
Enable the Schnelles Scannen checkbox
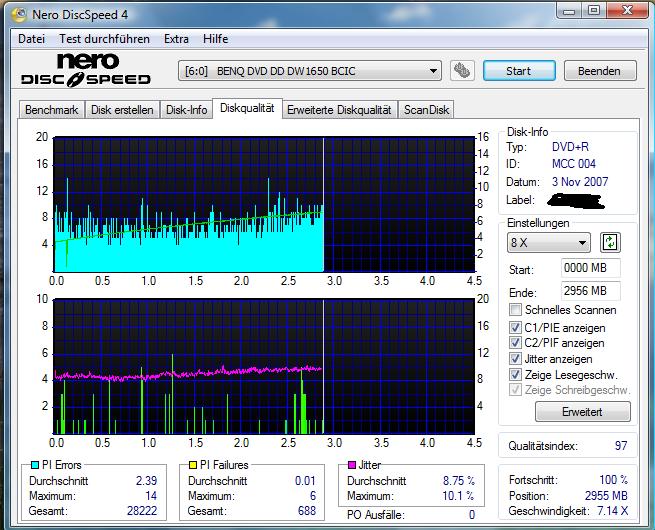pyautogui.click(x=515, y=310)
